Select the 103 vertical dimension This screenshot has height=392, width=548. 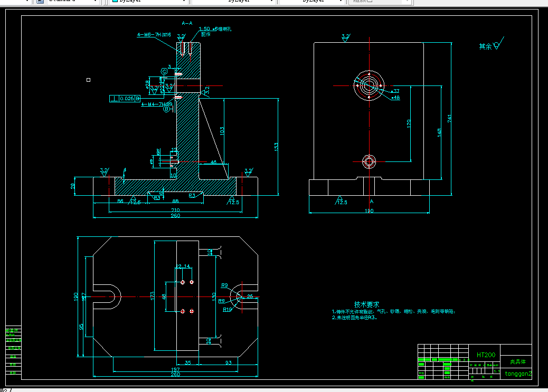[x=222, y=131]
